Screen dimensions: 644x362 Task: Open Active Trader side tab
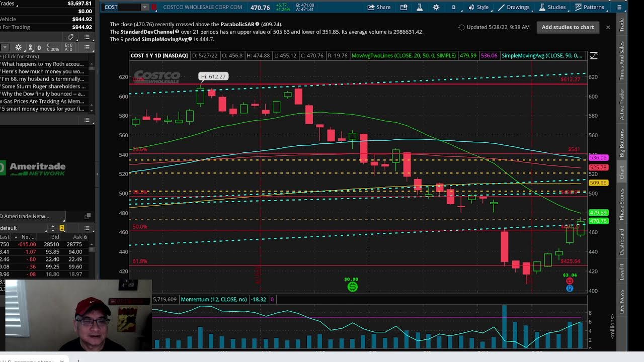pyautogui.click(x=622, y=104)
